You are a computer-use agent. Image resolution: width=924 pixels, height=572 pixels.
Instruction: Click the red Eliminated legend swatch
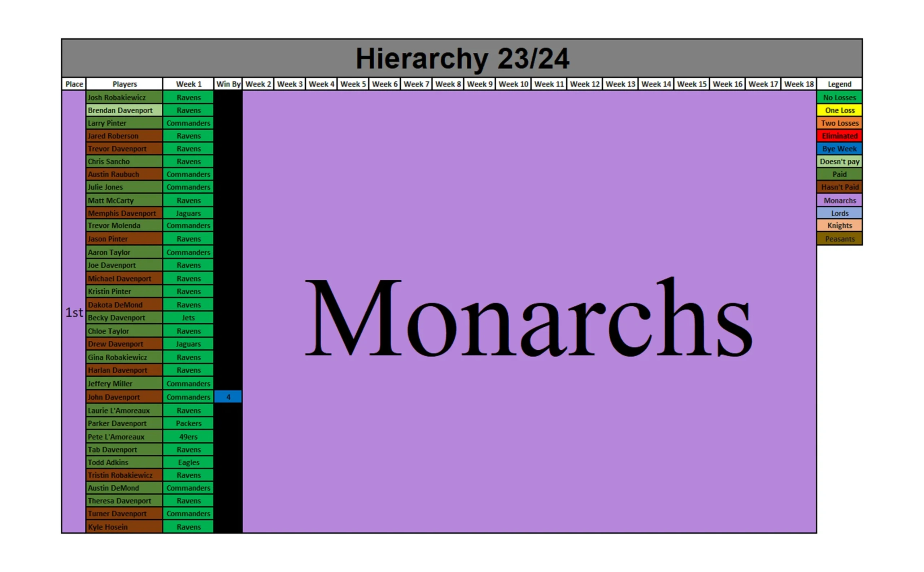[x=839, y=136]
